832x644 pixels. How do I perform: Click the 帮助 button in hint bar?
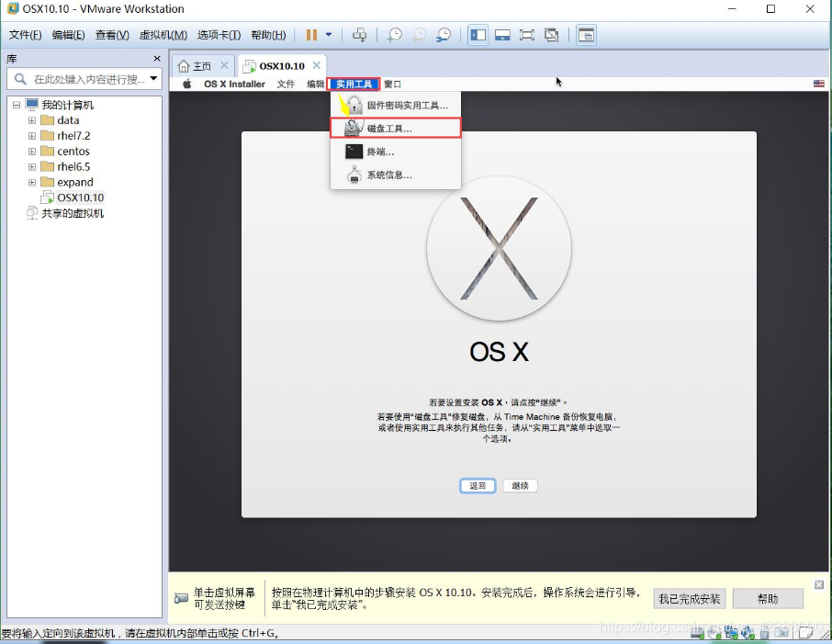[768, 599]
